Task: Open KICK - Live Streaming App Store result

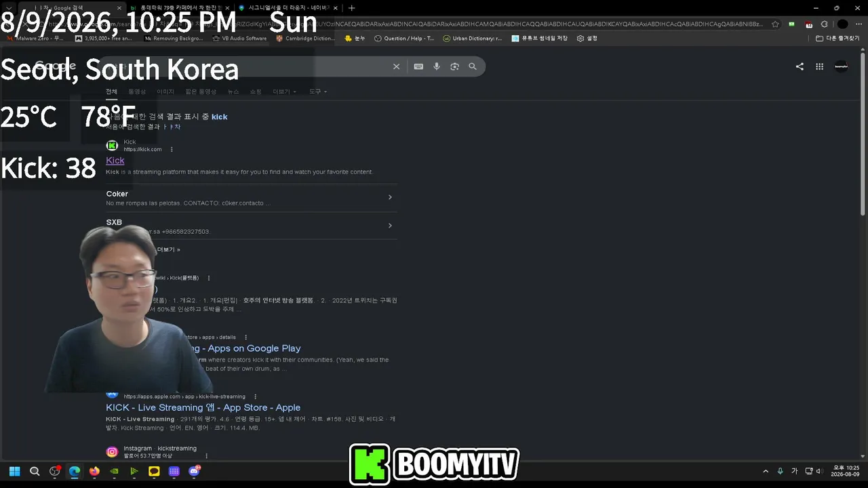Action: click(203, 407)
